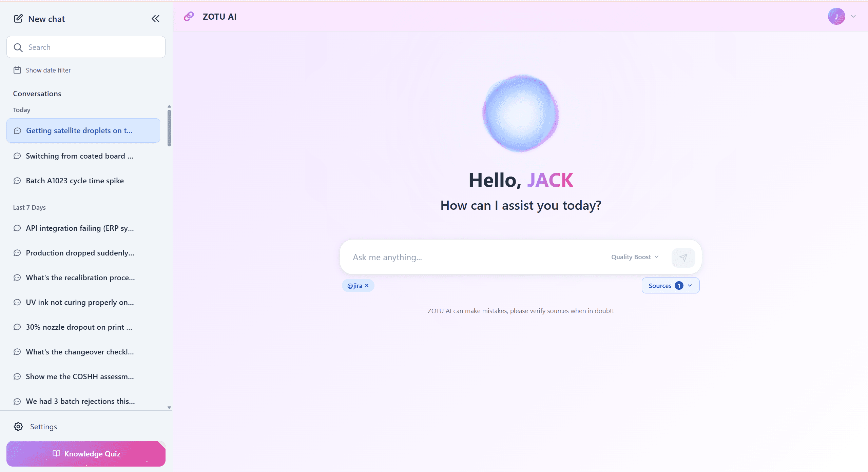Click the magnifier icon in the search box
This screenshot has height=472, width=868.
point(18,47)
